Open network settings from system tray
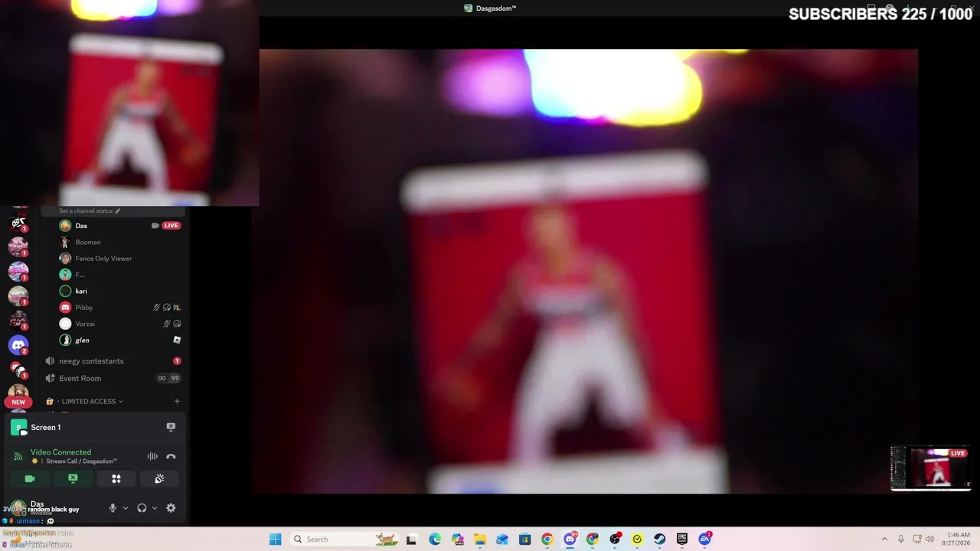 [x=917, y=539]
